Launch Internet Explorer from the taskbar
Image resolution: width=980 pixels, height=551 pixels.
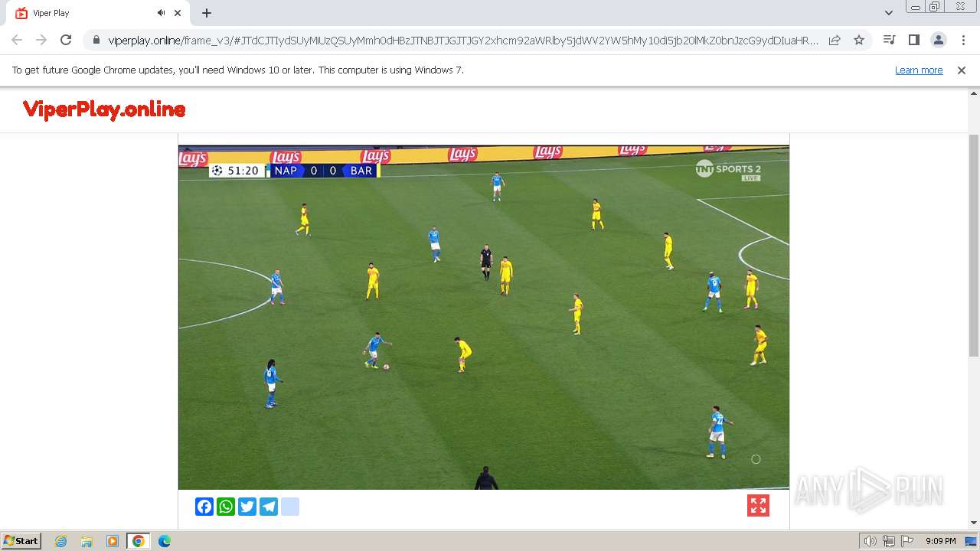coord(61,541)
